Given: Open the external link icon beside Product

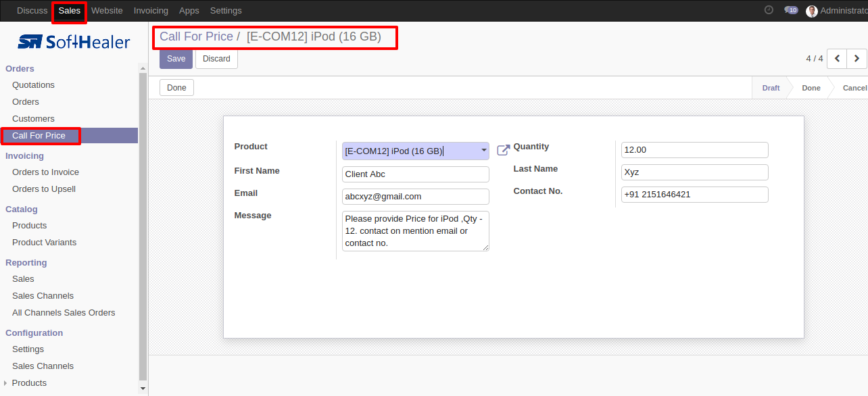Looking at the screenshot, I should click(x=503, y=150).
